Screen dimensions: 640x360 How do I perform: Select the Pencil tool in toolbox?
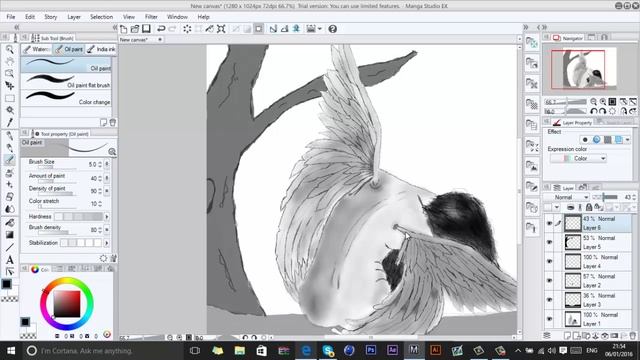point(9,148)
